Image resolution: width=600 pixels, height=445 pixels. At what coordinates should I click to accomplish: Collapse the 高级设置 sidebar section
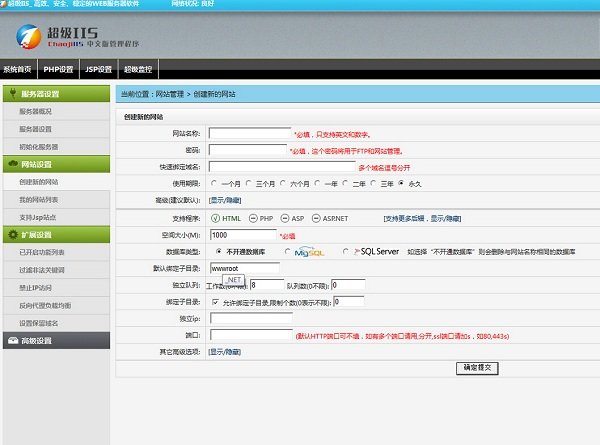[x=55, y=340]
